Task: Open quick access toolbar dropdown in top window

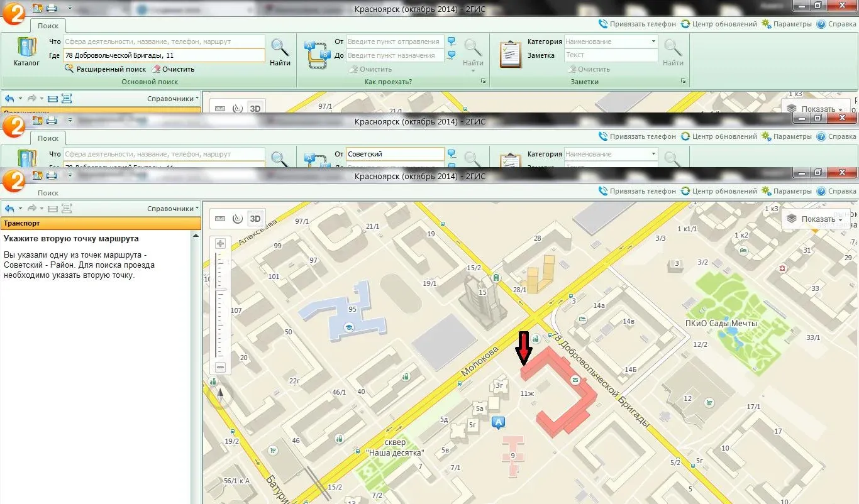Action: pos(70,8)
